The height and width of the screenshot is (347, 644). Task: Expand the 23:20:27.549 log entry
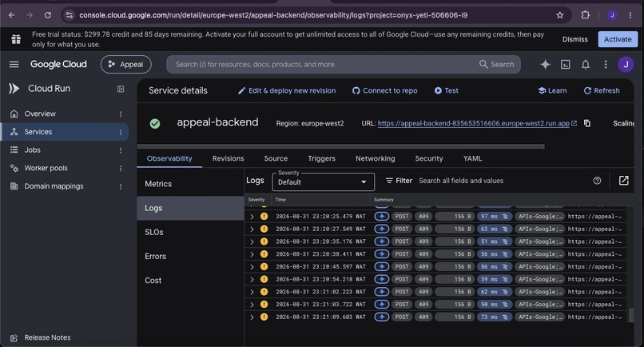tap(252, 229)
